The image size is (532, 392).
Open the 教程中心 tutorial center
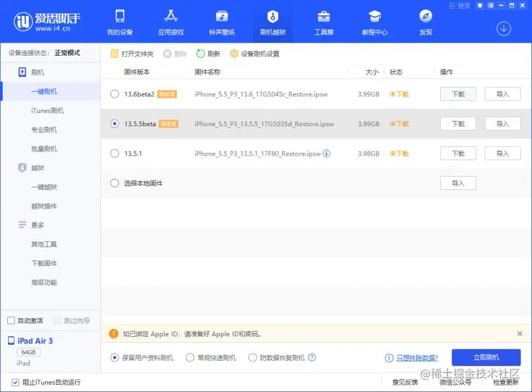pos(374,23)
